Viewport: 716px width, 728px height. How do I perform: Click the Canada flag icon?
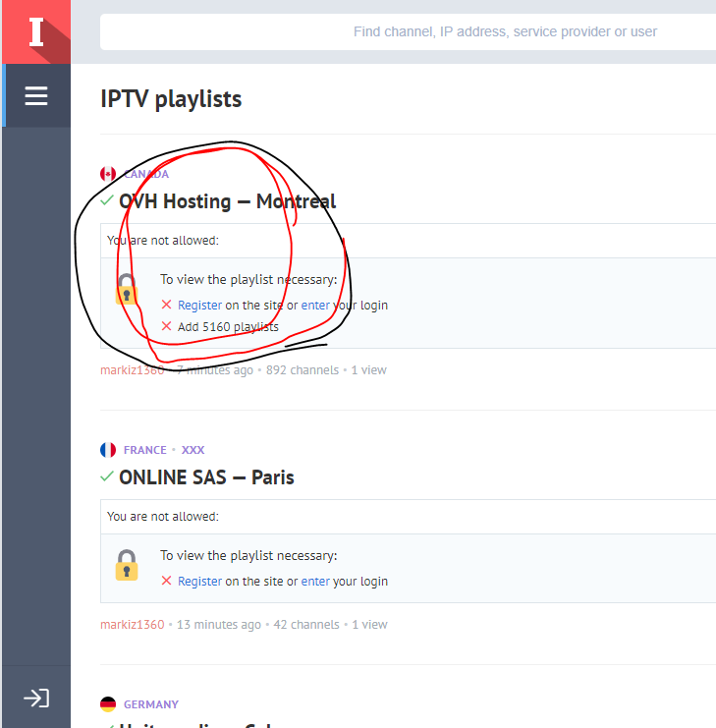coord(108,174)
